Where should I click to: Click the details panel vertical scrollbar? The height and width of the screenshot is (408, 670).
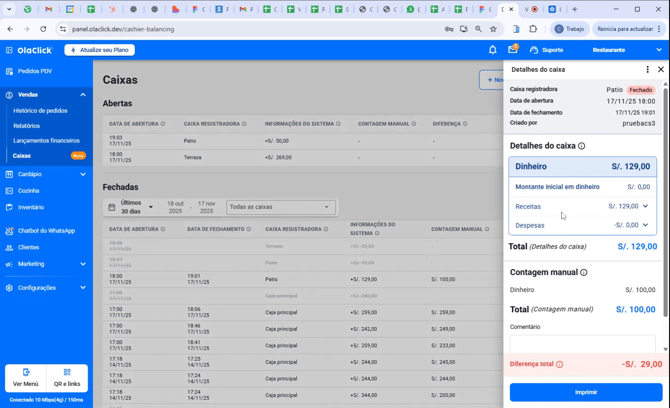pyautogui.click(x=665, y=201)
